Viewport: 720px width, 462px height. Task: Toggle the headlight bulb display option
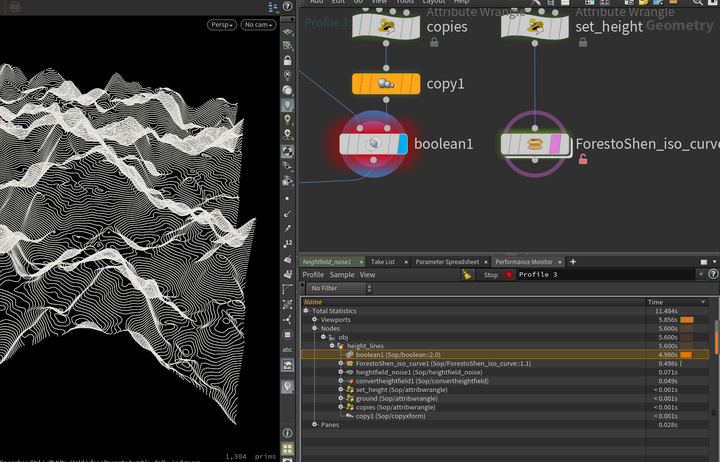point(288,104)
